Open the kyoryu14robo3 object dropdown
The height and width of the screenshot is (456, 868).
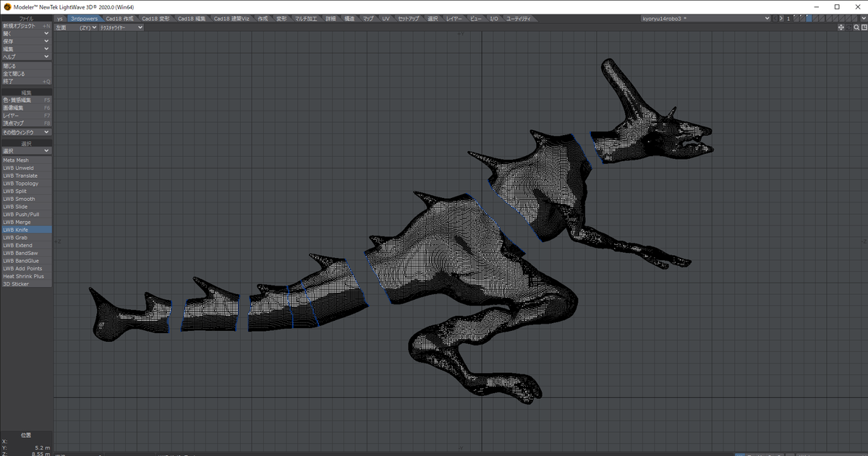tap(705, 18)
